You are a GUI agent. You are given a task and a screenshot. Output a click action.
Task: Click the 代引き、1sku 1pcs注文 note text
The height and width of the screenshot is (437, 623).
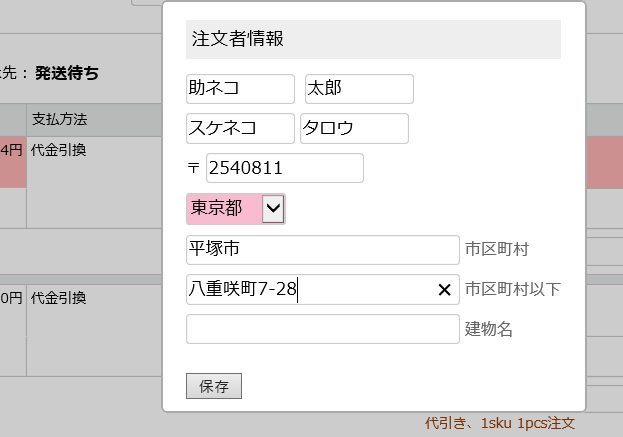500,424
